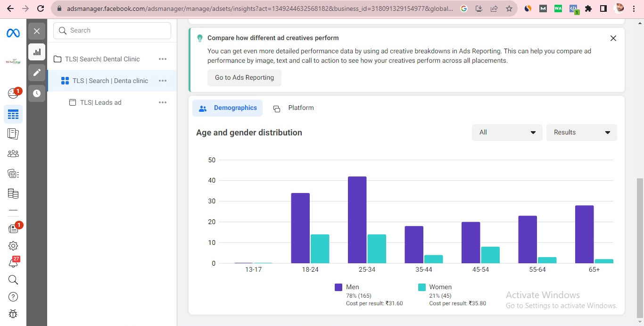Open the charts view icon in the panel

click(37, 52)
